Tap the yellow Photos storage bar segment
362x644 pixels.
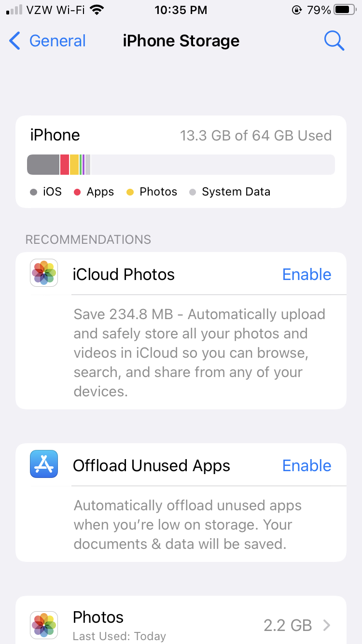click(x=74, y=165)
